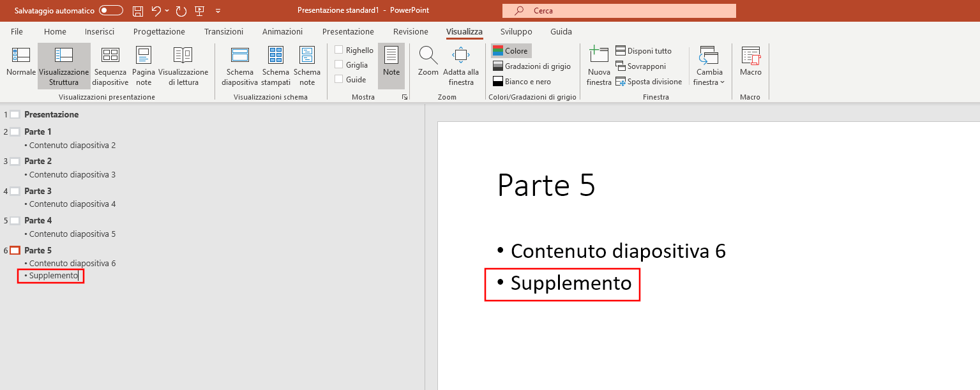
Task: Click Disponi tutto button
Action: point(644,51)
